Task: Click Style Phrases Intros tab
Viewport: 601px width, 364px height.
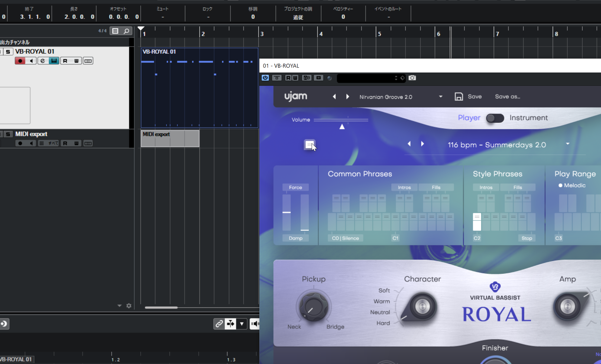Action: click(x=486, y=187)
